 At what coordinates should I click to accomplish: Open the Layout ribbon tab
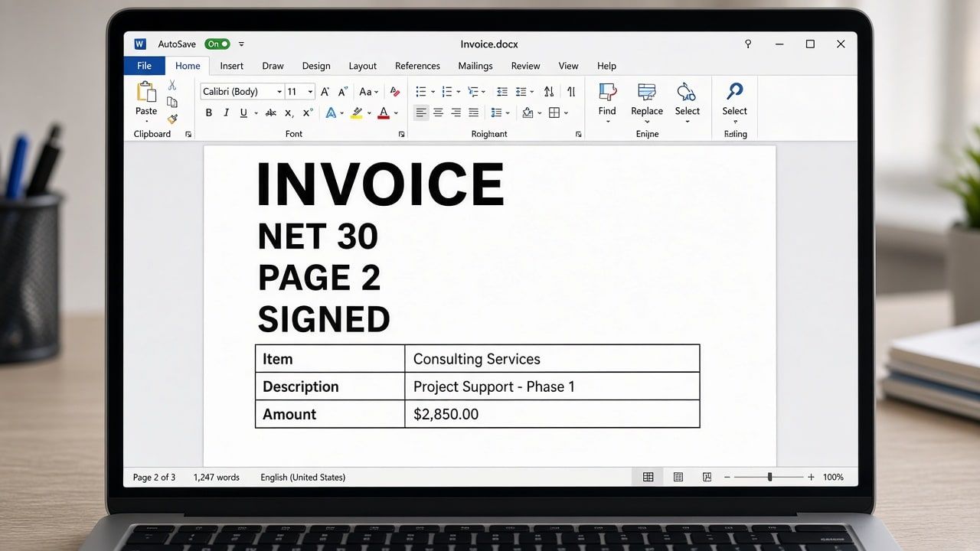(363, 66)
